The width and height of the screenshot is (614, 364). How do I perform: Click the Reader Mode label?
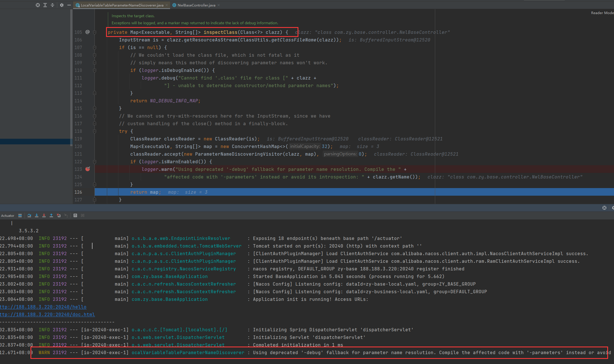click(602, 13)
